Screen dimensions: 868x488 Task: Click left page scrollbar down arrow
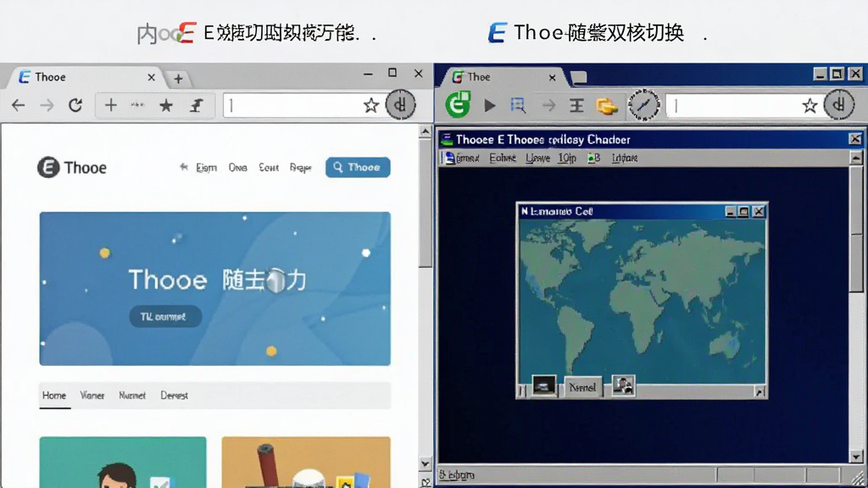[x=426, y=463]
